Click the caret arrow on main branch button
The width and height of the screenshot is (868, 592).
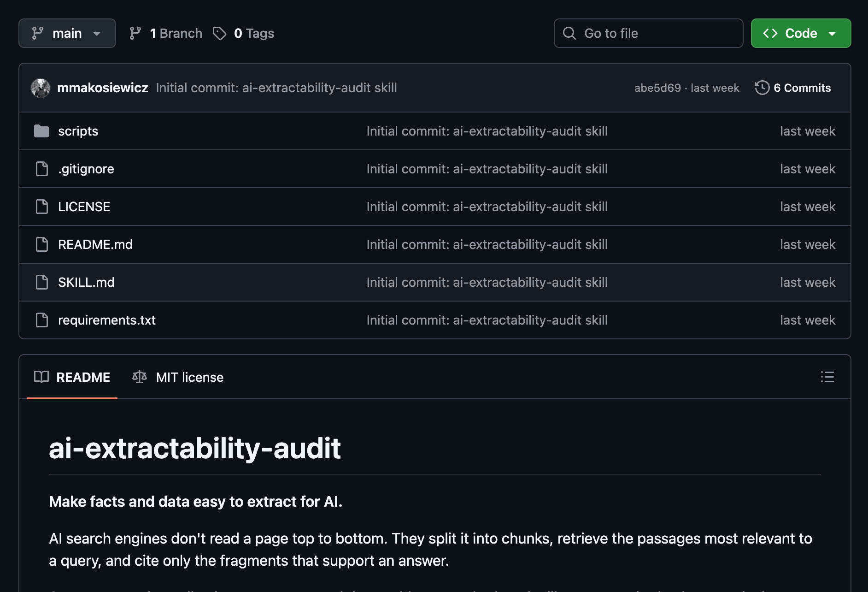(x=97, y=34)
